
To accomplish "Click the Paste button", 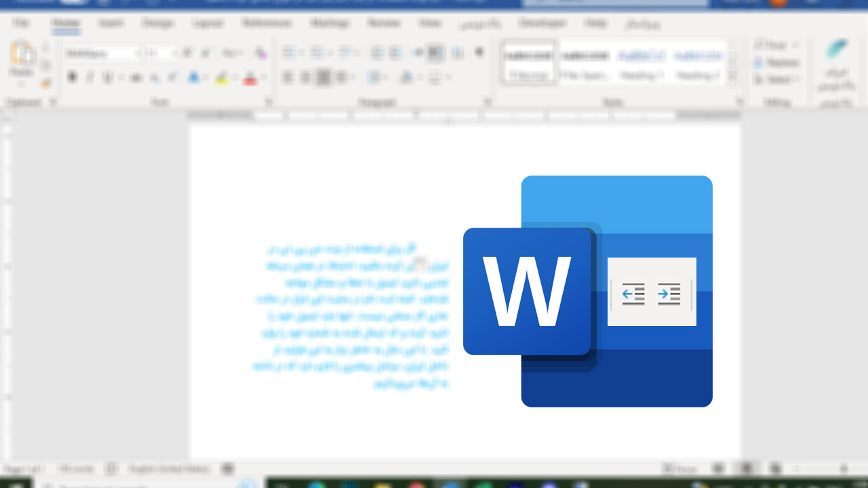I will point(21,62).
